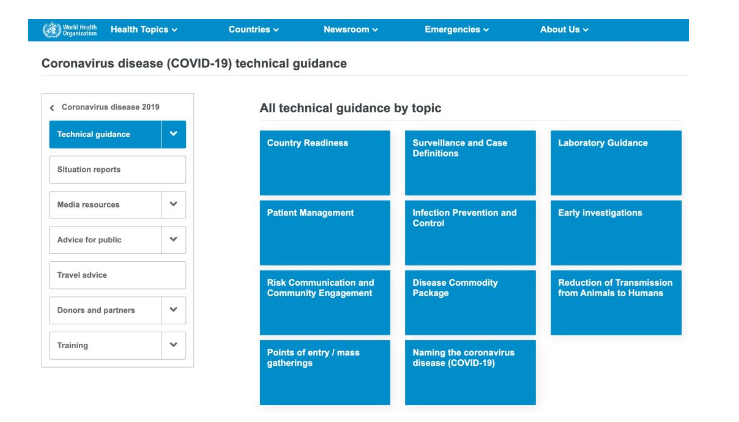Expand the Training chevron
Viewport: 739px width, 422px height.
[173, 346]
